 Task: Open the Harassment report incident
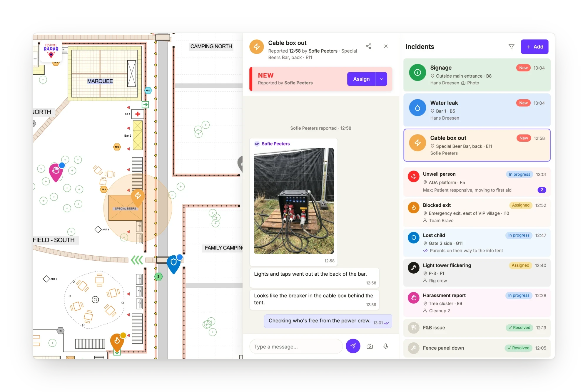pos(477,303)
